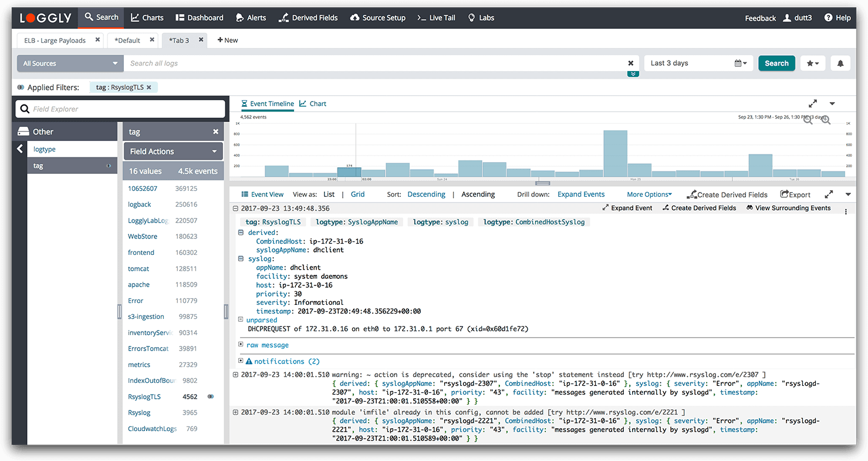The height and width of the screenshot is (461, 868).
Task: Clear the search box with the X icon
Action: click(631, 63)
